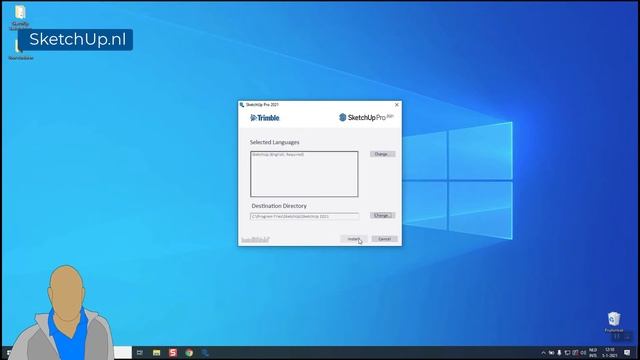Show hidden system tray icons
This screenshot has height=360, width=640.
point(543,353)
